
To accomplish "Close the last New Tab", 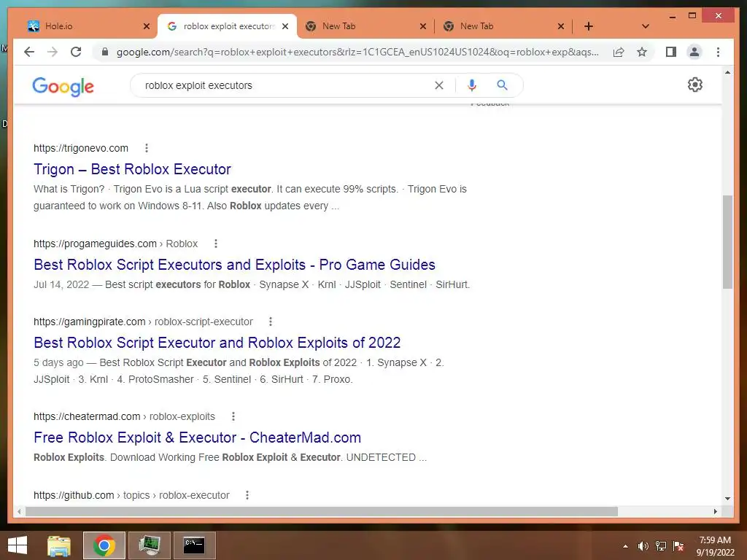I will point(561,26).
